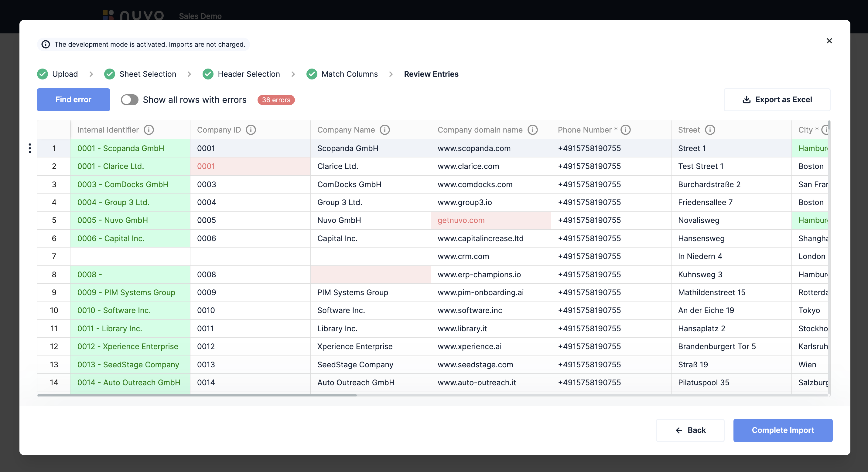
Task: Click the Complete Import button
Action: (782, 430)
